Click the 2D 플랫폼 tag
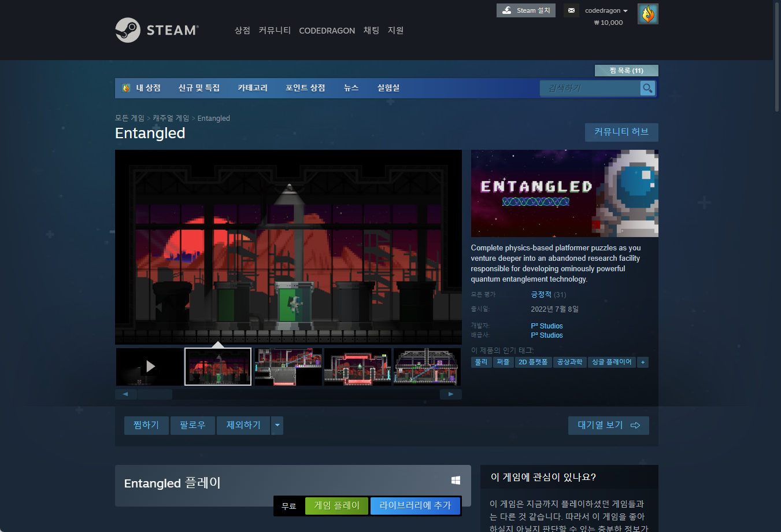Image resolution: width=781 pixels, height=532 pixels. pos(533,362)
